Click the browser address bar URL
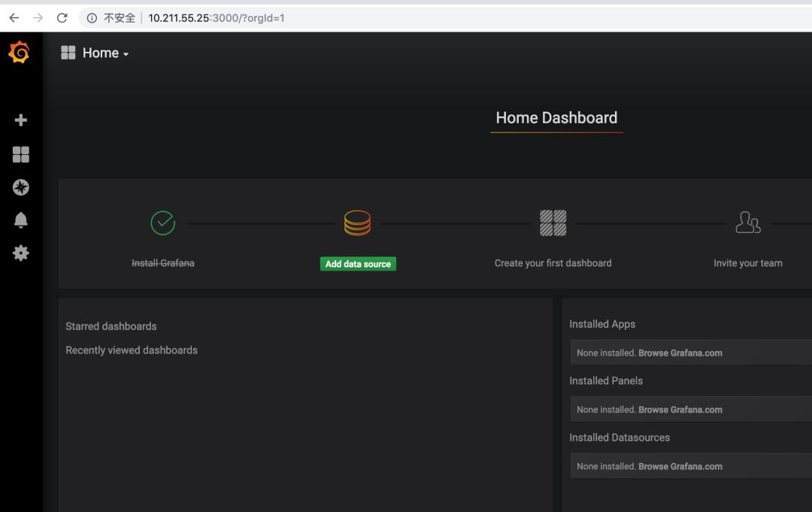 pyautogui.click(x=216, y=18)
